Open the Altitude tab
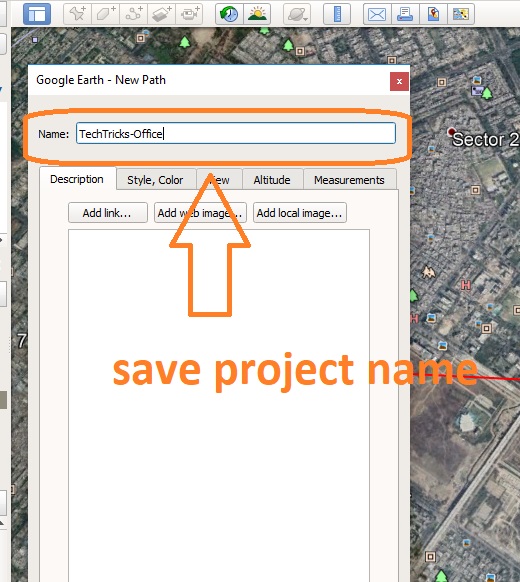520x582 pixels. click(x=272, y=180)
